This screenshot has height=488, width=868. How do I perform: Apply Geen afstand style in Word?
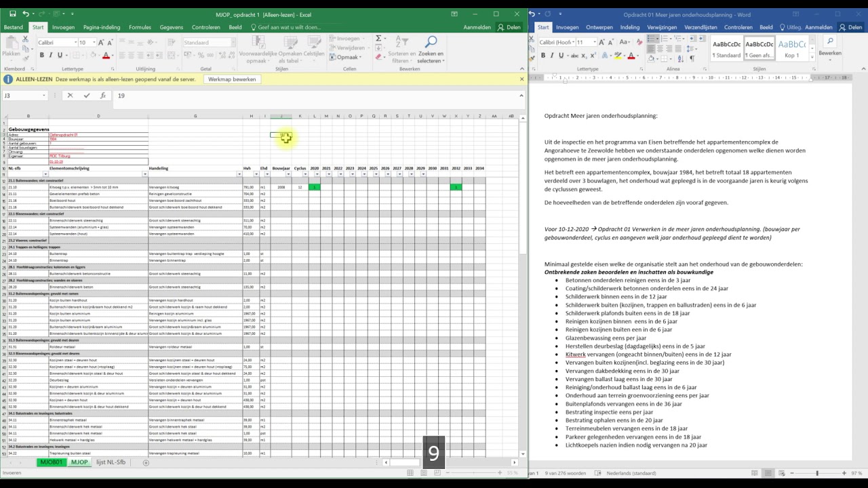tap(759, 48)
